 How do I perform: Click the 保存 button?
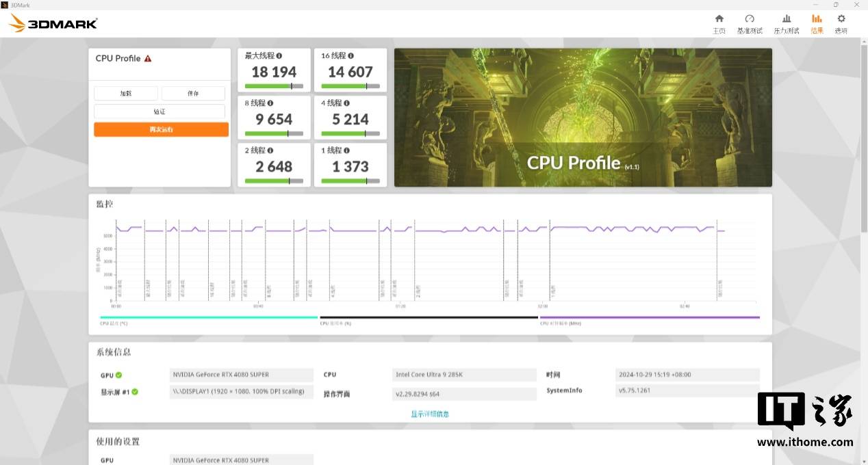pyautogui.click(x=193, y=94)
